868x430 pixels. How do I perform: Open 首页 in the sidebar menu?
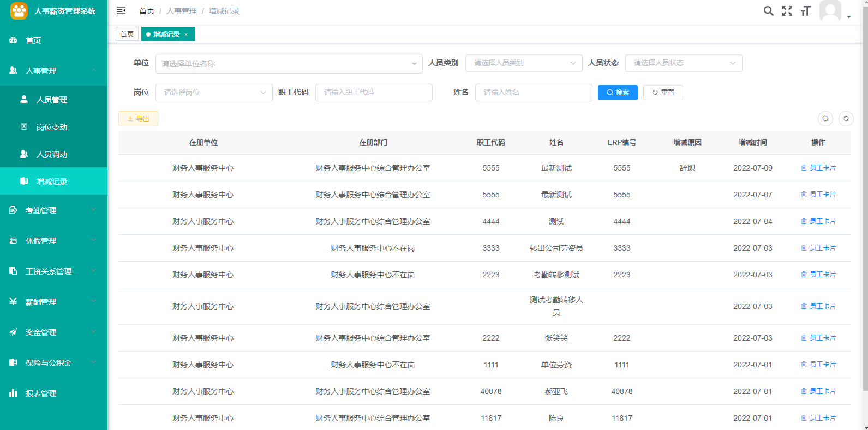pyautogui.click(x=53, y=40)
